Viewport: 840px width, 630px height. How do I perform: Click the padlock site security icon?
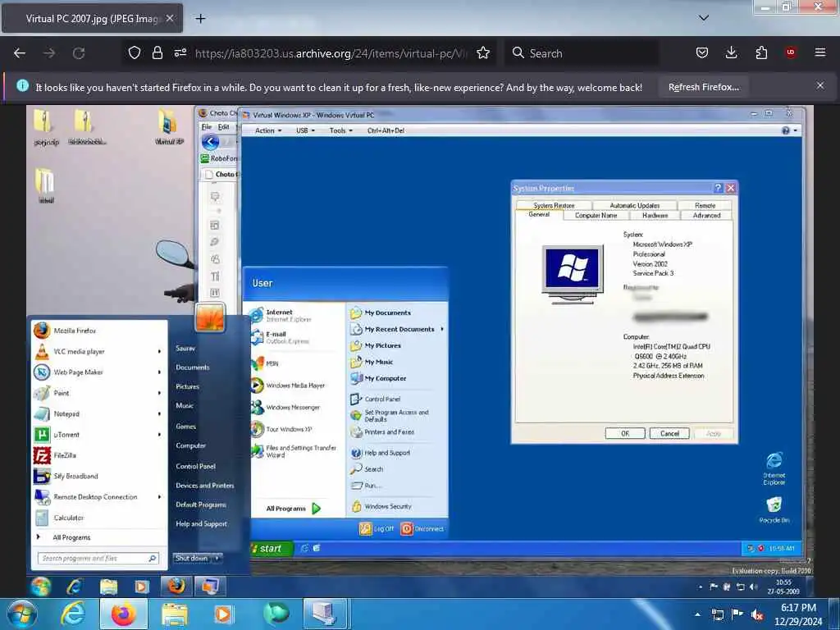[157, 52]
